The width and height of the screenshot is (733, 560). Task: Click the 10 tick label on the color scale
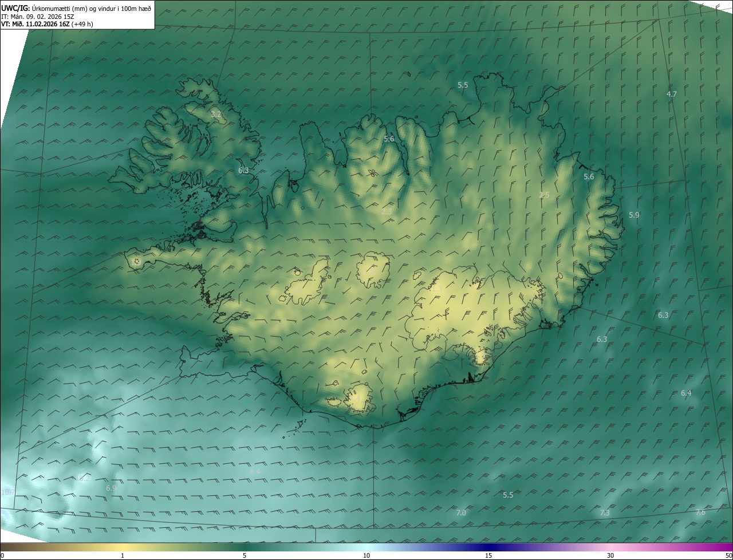pos(366,556)
